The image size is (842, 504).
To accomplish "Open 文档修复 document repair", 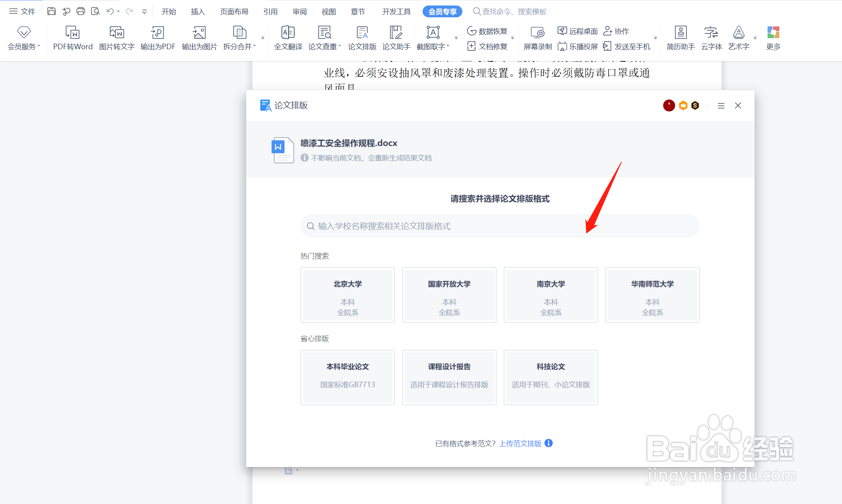I will (487, 46).
